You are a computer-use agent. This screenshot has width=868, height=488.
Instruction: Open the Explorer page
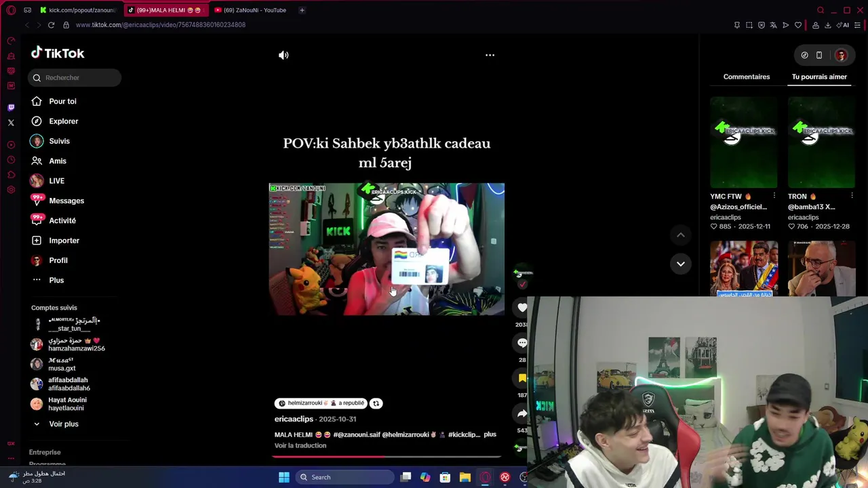[63, 121]
